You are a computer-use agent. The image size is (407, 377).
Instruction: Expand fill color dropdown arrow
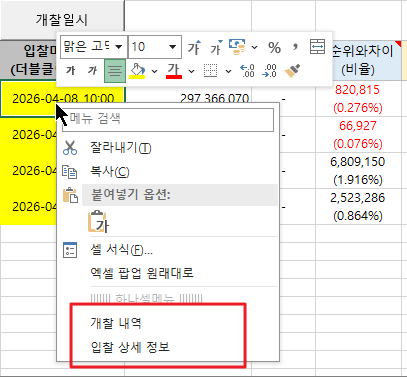(154, 71)
